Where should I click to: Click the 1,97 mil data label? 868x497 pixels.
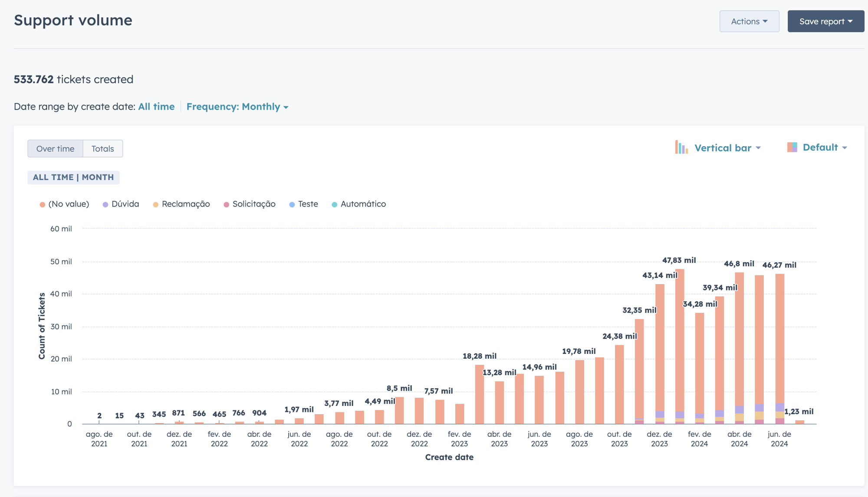click(299, 409)
